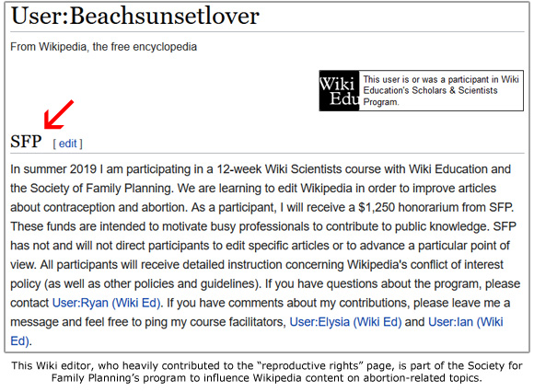Open User:Ryan (Wiki Ed) link

point(106,303)
